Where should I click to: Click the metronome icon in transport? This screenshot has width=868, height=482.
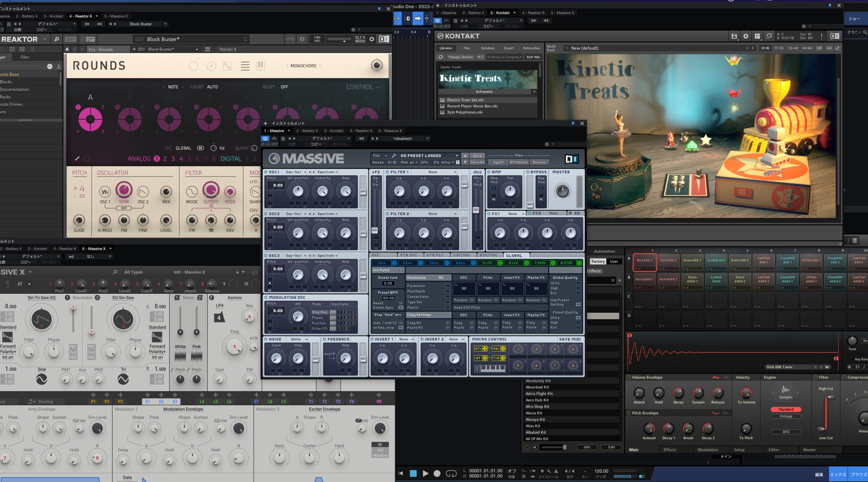pyautogui.click(x=556, y=471)
